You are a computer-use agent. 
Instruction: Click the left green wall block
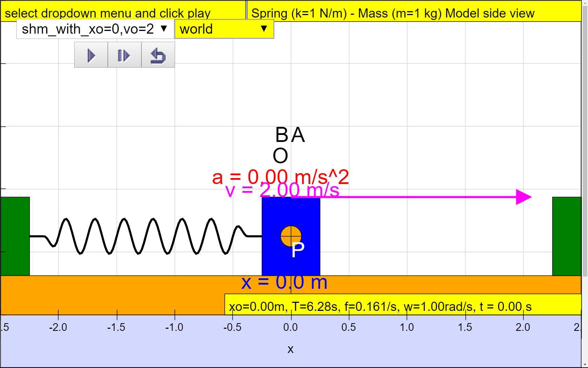click(15, 236)
